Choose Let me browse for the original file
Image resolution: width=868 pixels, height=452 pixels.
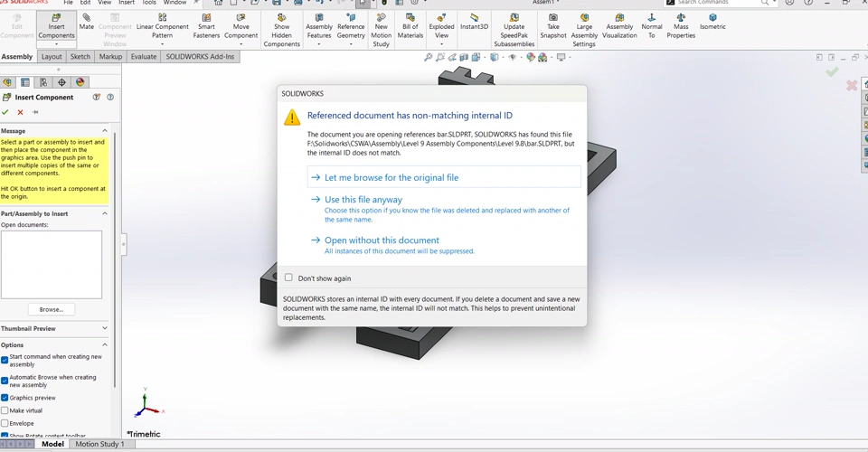tap(444, 177)
